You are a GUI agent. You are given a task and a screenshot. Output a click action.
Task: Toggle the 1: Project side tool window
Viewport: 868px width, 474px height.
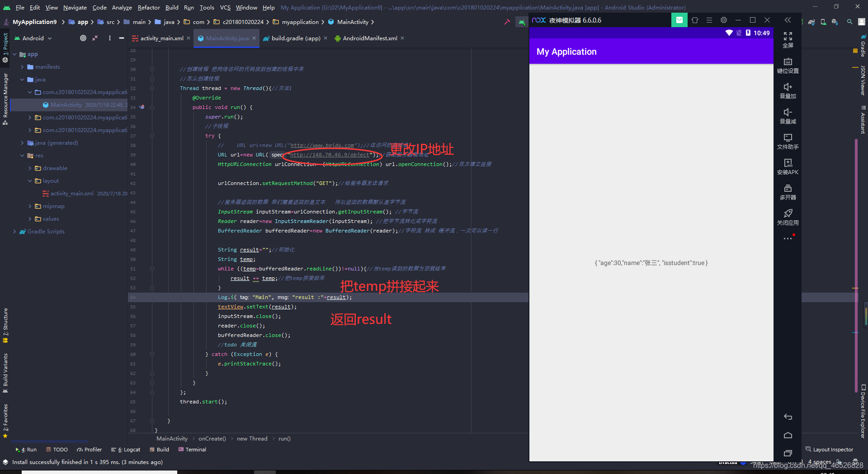pyautogui.click(x=5, y=47)
